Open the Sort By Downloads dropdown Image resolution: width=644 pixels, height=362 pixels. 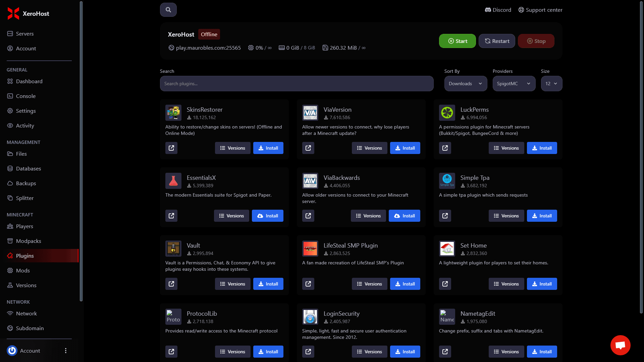pos(466,84)
